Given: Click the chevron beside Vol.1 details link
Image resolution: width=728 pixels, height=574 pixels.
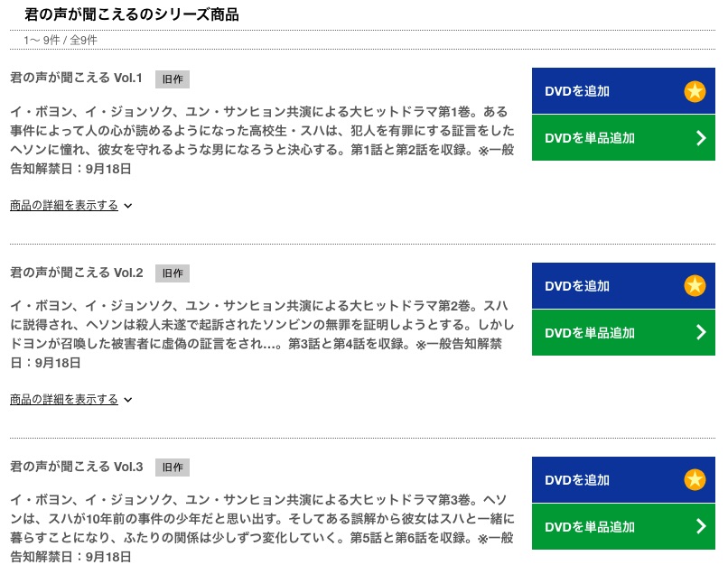Looking at the screenshot, I should [x=128, y=206].
